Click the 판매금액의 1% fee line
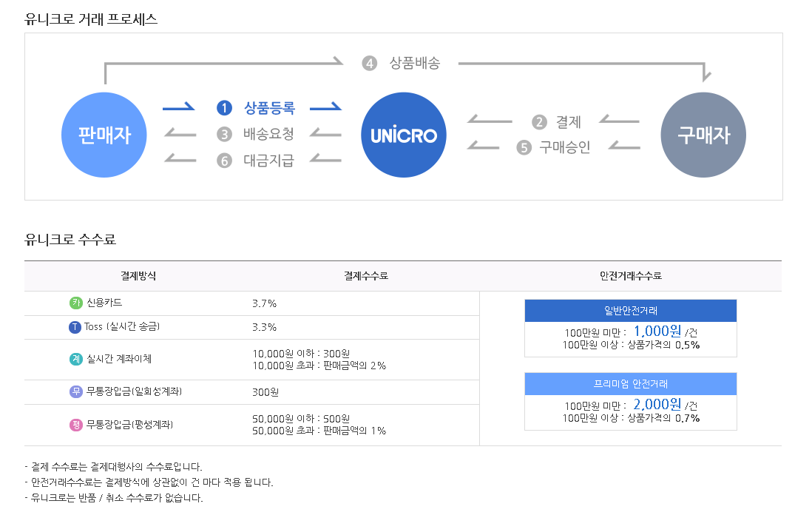 319,431
